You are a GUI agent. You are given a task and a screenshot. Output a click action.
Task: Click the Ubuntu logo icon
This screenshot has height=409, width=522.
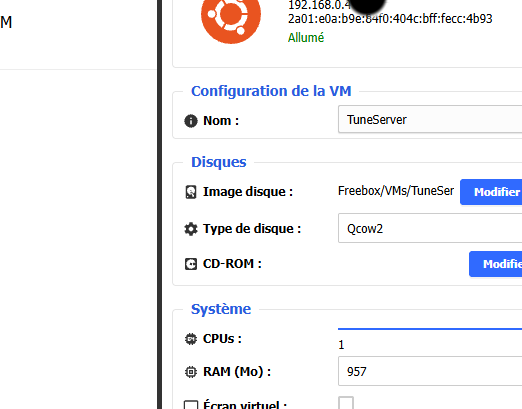231,17
